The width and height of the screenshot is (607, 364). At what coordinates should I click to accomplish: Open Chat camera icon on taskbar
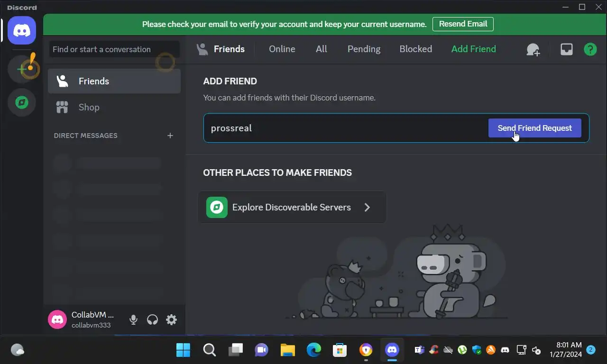pos(261,350)
